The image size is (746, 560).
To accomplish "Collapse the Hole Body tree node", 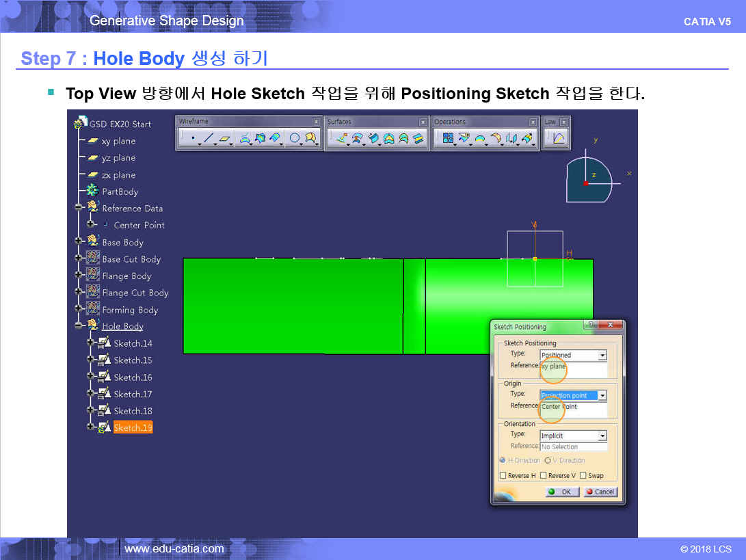I will [x=79, y=326].
